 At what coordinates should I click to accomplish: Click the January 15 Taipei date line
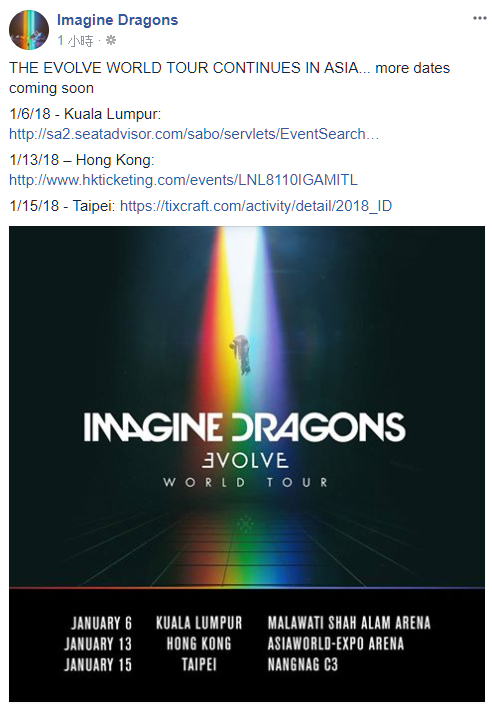click(201, 665)
